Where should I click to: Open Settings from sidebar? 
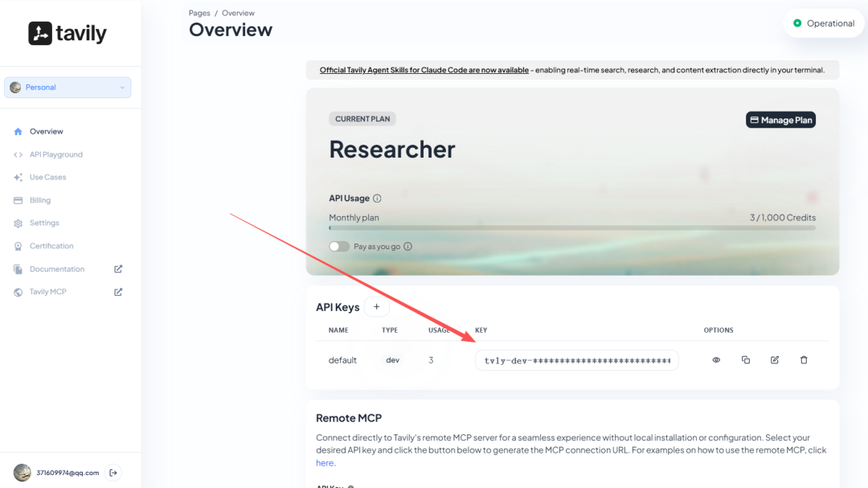[x=44, y=223]
